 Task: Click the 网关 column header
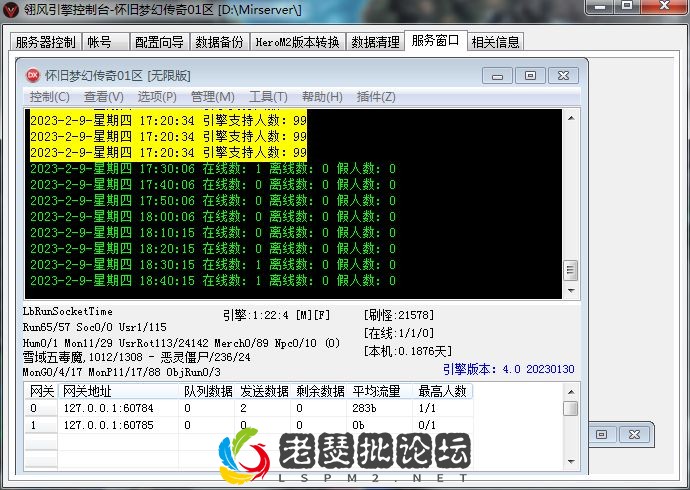[x=41, y=391]
